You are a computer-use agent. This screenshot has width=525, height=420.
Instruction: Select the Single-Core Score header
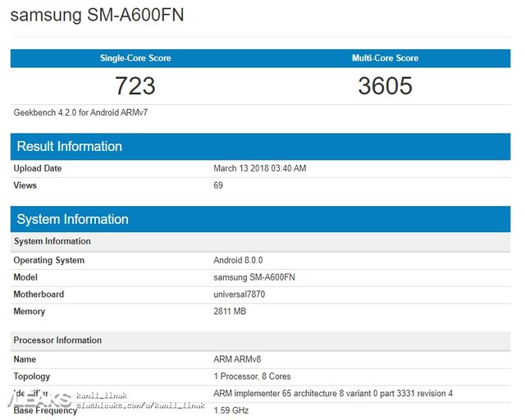pyautogui.click(x=135, y=58)
